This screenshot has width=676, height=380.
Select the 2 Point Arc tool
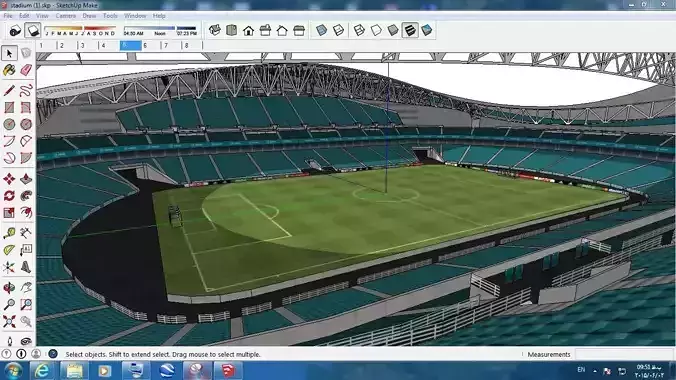point(26,141)
